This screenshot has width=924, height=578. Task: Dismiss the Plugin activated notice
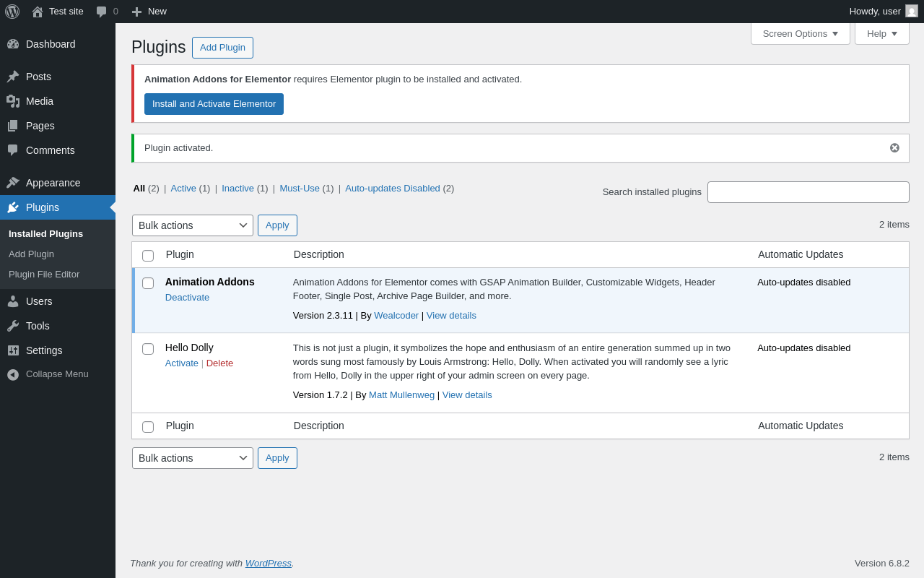pos(894,148)
